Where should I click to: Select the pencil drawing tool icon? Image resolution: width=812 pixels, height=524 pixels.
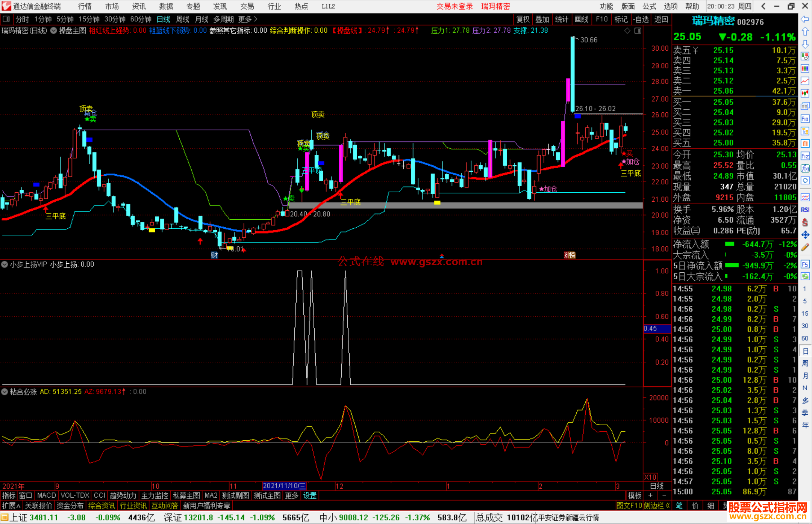[805, 247]
